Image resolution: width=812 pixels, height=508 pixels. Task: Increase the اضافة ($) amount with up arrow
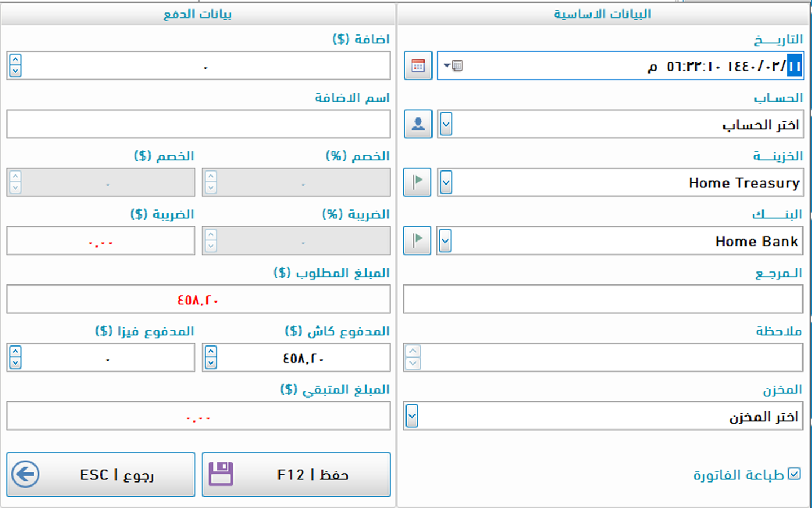(16, 59)
